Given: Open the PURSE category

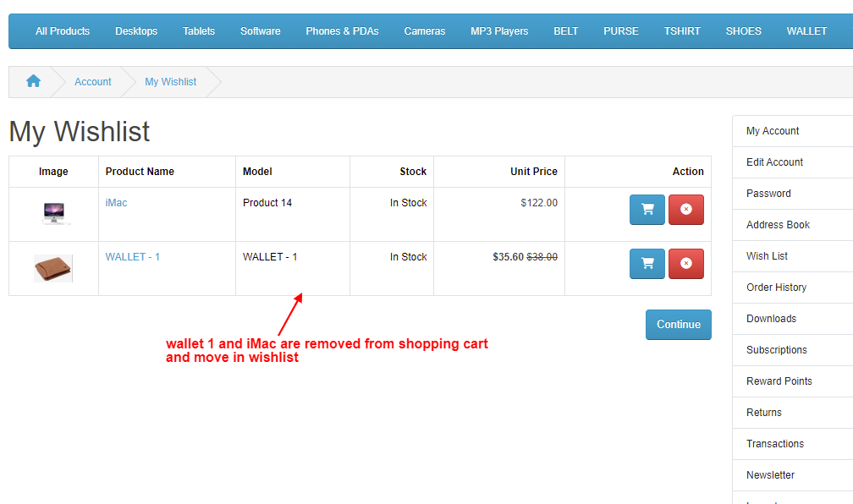Looking at the screenshot, I should click(x=621, y=31).
